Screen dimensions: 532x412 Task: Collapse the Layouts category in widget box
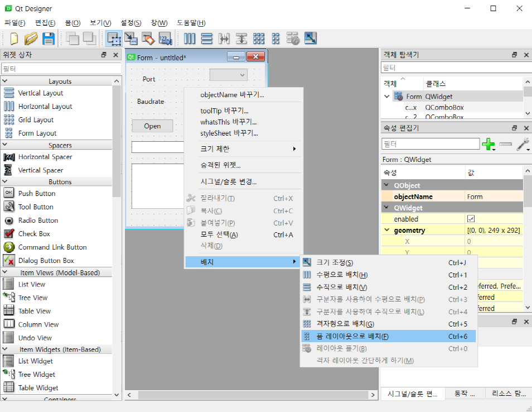click(5, 81)
